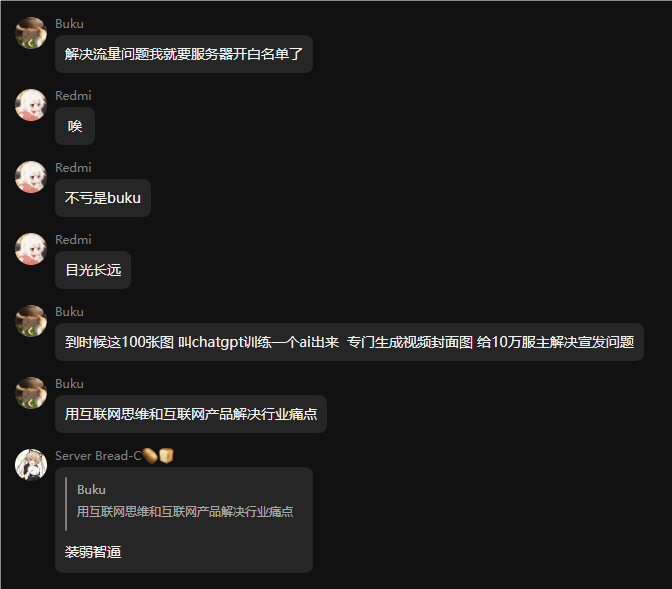Select Buku's message 用互联网思维和互联网产品解决行业痛点
Image resolution: width=672 pixels, height=589 pixels.
(x=191, y=414)
